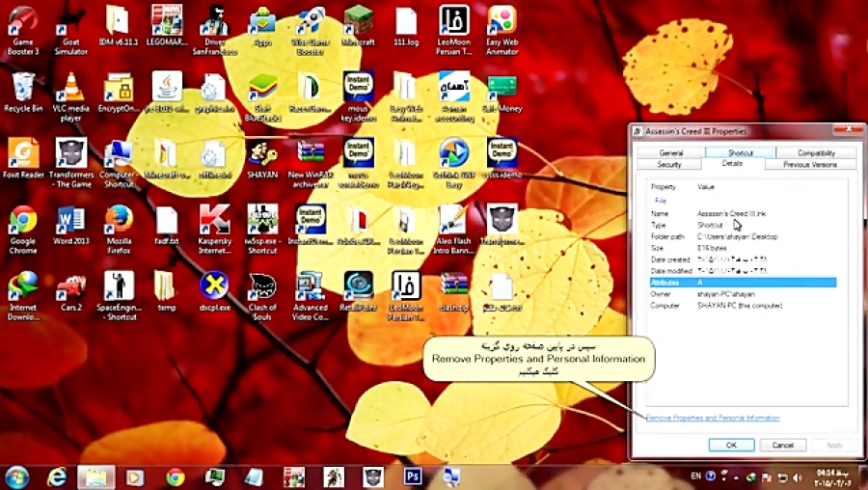Select the Goat Simulator desktop icon
Screen dimensions: 868x490
coord(70,30)
